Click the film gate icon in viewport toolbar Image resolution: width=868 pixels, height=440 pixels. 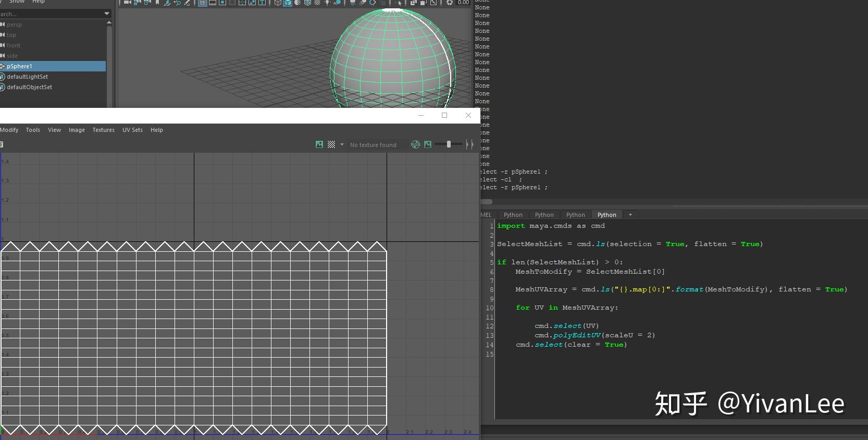[213, 3]
